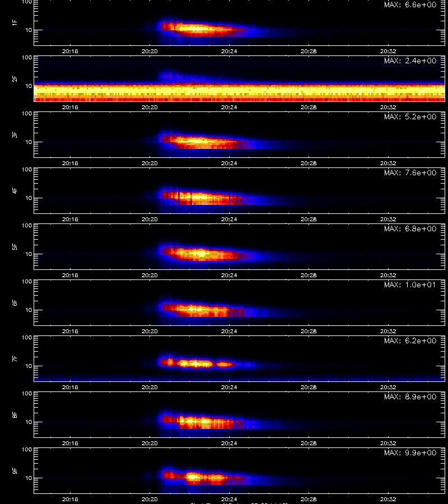Click the bright burst in the 7F spectrogram
448x504 pixels.
197,363
